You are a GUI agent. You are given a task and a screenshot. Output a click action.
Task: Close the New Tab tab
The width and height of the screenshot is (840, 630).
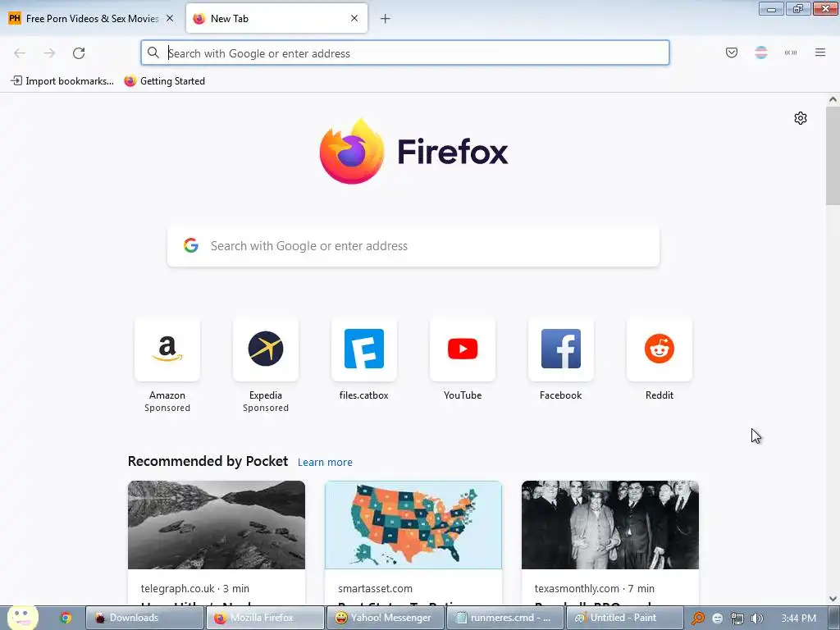354,18
